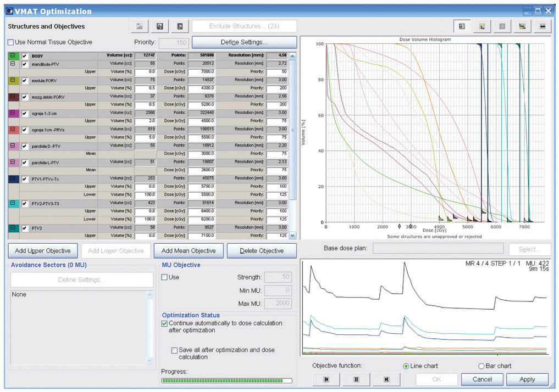
Task: Click the Cancel button
Action: coord(482,379)
